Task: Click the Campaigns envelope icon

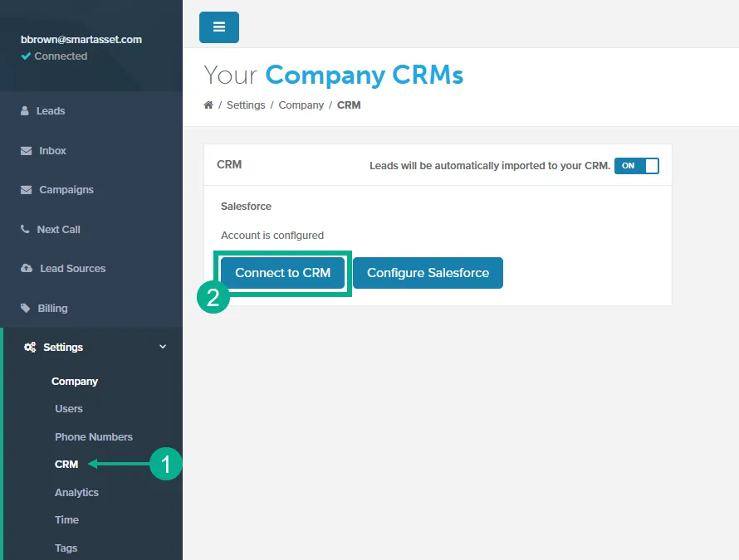Action: tap(27, 190)
